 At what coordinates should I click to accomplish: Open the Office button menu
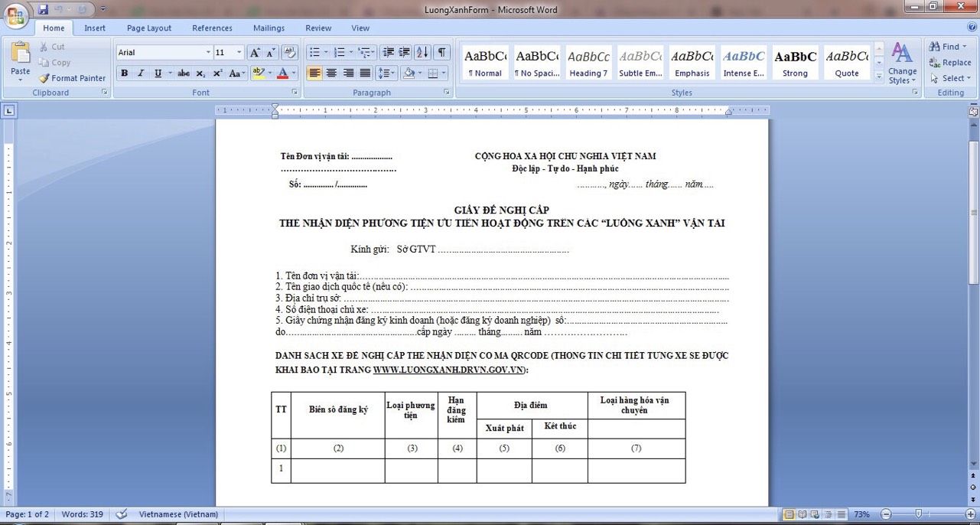(16, 16)
